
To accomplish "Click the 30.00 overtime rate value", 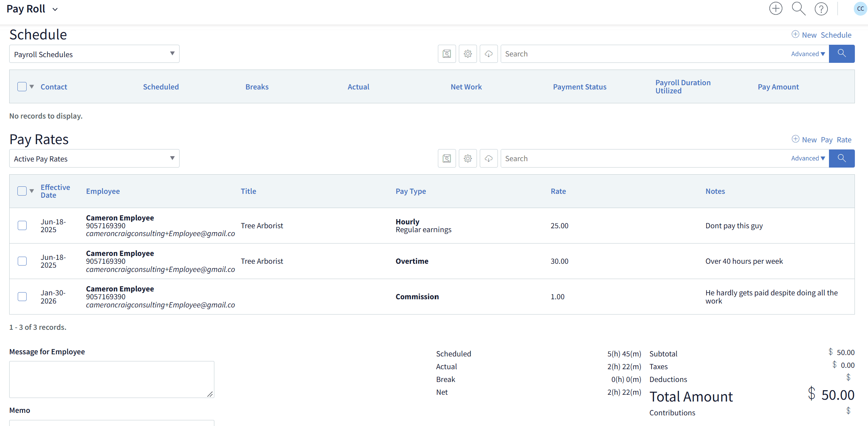I will click(559, 261).
